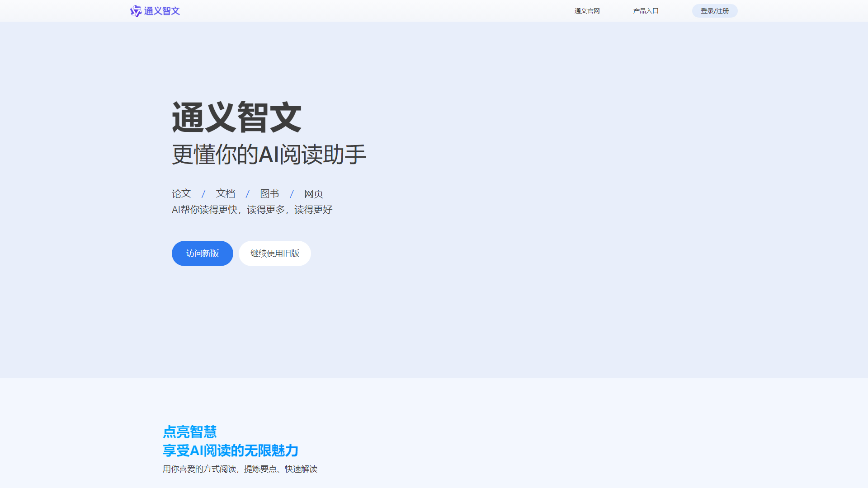Click the purple brand mark in the header
The image size is (868, 488).
pyautogui.click(x=135, y=11)
